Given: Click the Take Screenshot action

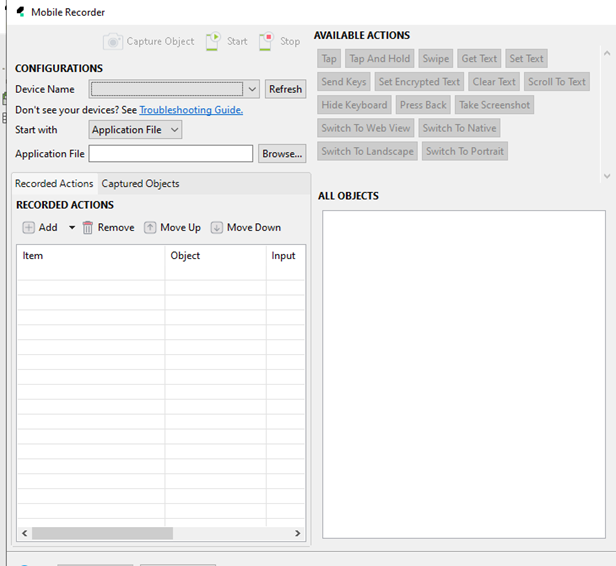Looking at the screenshot, I should [x=494, y=105].
